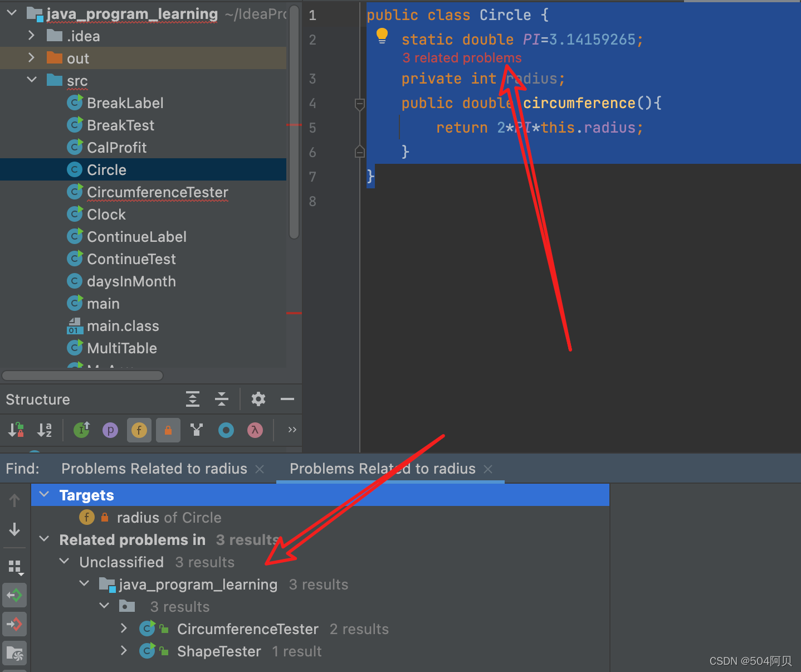Collapse the java_program_learning project root
This screenshot has width=801, height=672.
[12, 12]
